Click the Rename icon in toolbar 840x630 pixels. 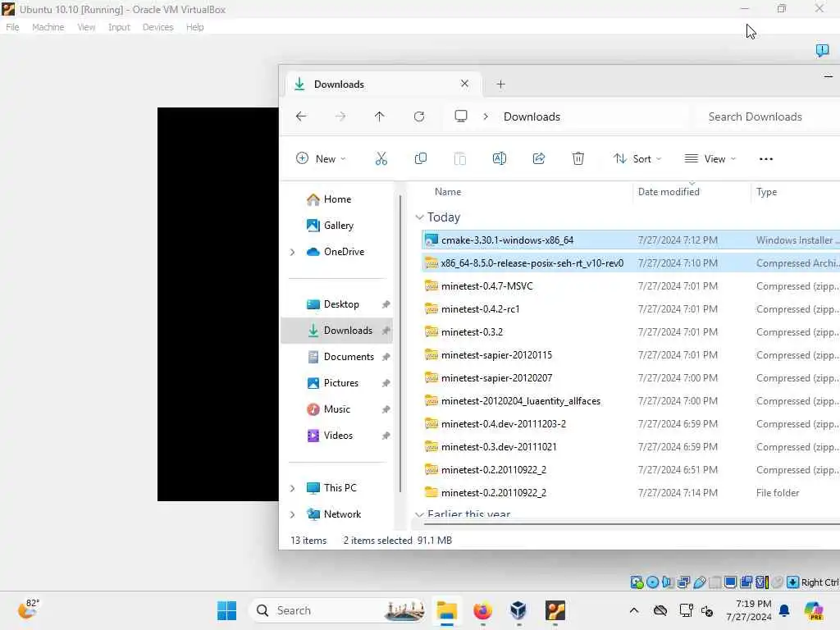[500, 158]
